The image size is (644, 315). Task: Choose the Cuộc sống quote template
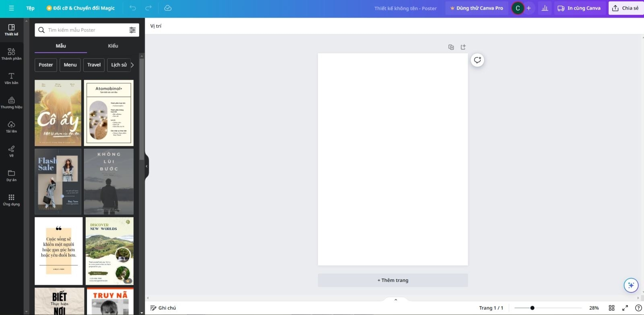[x=58, y=251]
